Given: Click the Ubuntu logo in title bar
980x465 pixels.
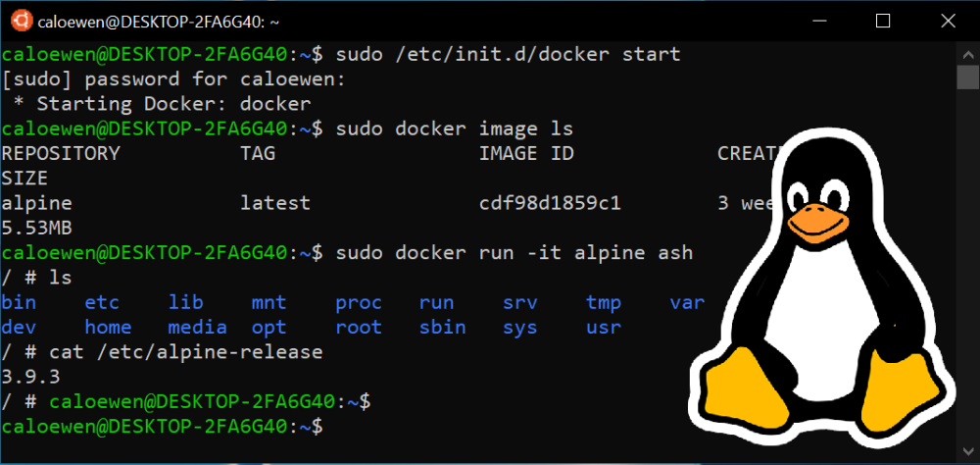Looking at the screenshot, I should [22, 22].
